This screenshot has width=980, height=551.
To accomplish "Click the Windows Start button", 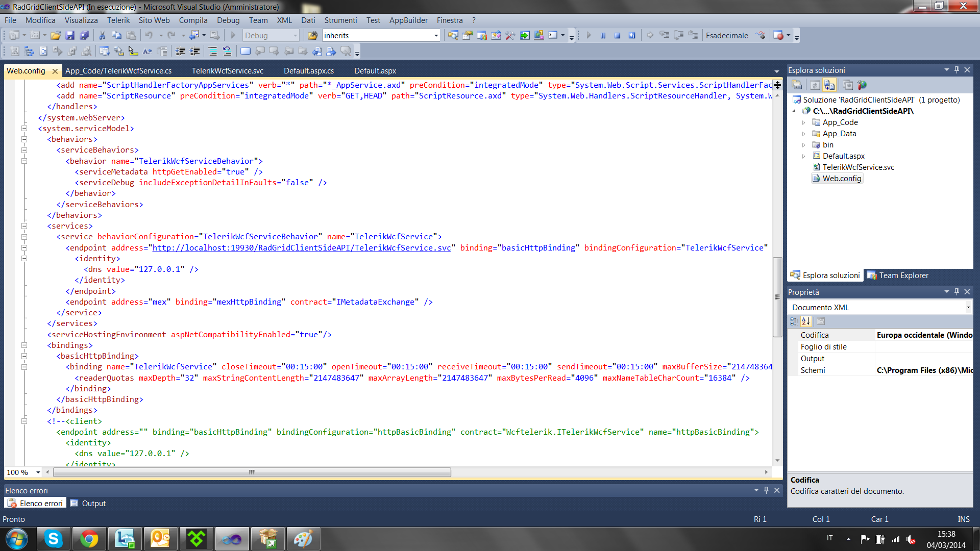I will [x=16, y=539].
